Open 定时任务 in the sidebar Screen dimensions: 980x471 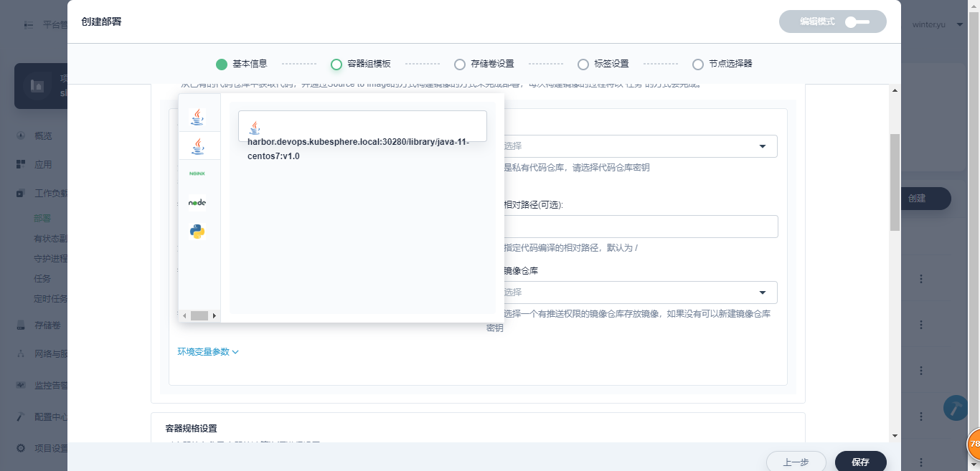click(50, 299)
